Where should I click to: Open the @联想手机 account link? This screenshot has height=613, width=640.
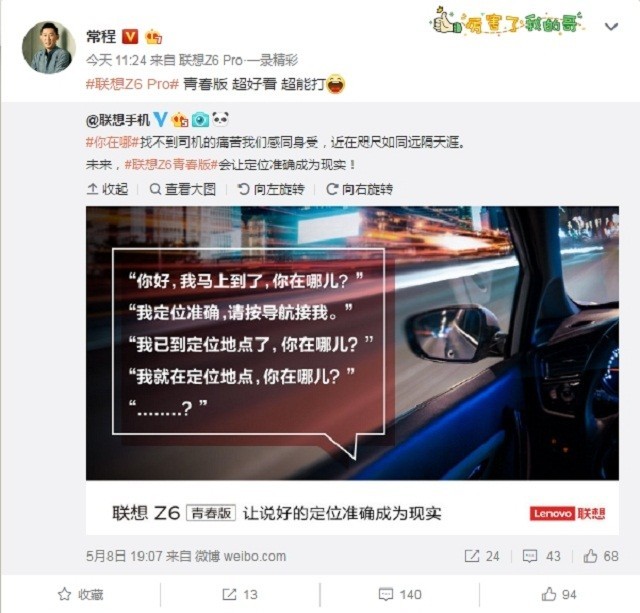(118, 120)
